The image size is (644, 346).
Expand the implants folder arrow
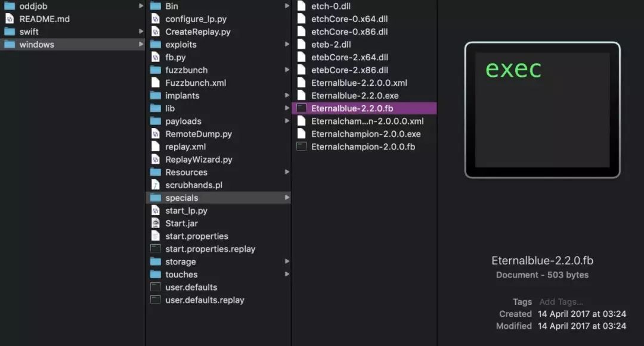click(x=287, y=95)
